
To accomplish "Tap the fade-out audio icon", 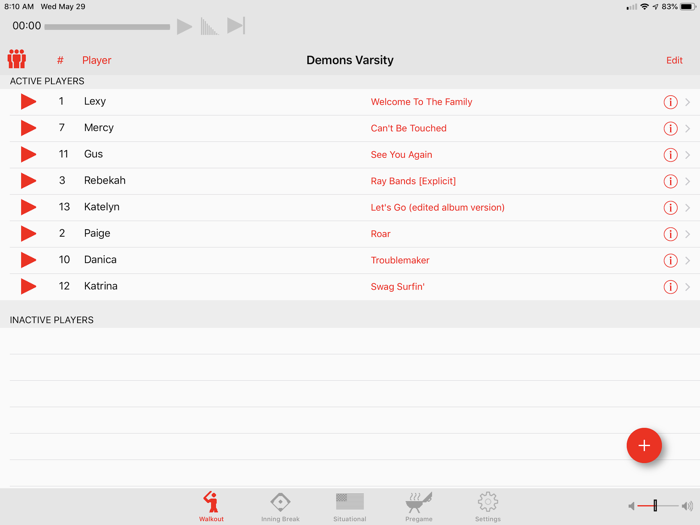I will pos(209,26).
